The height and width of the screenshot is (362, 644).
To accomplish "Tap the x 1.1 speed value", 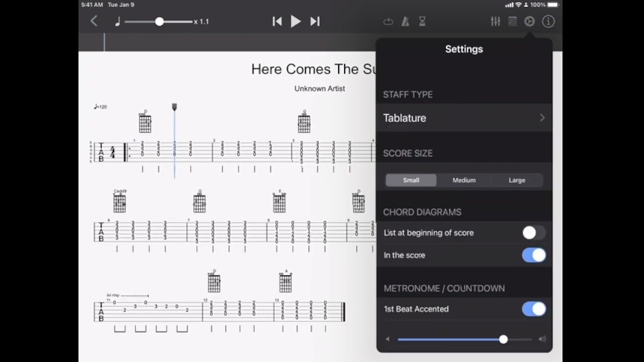I will (x=201, y=22).
